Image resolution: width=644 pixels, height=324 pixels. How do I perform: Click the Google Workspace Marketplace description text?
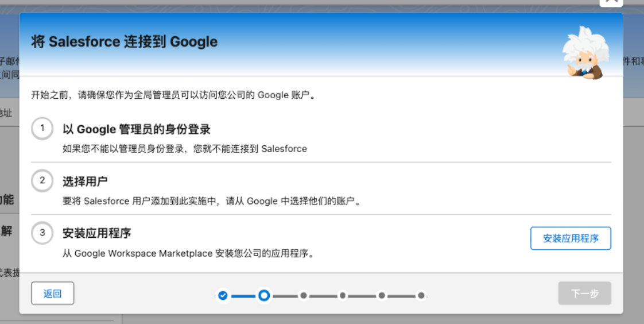(x=188, y=253)
